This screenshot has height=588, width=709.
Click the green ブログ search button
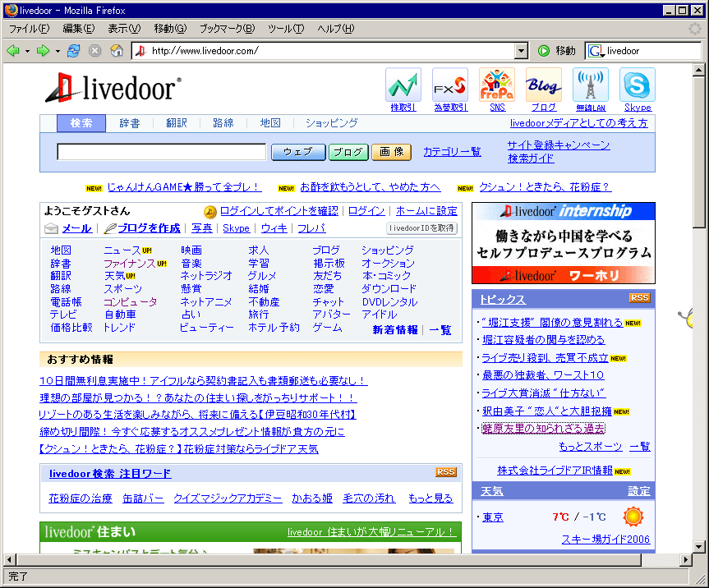[348, 152]
